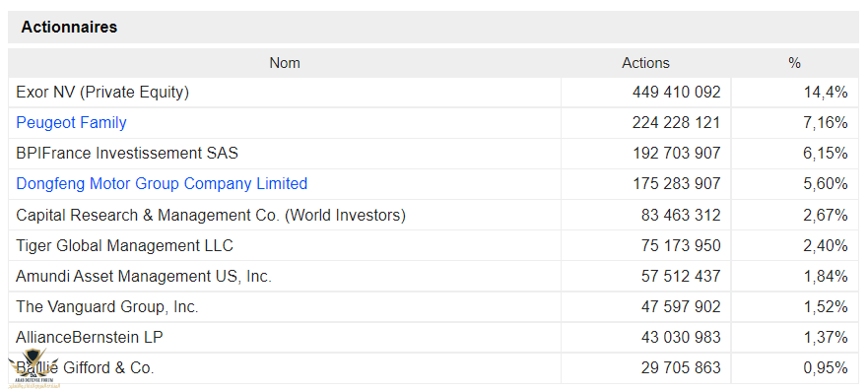The width and height of the screenshot is (868, 390).
Task: Click the 14,4% percentage value
Action: (x=826, y=93)
